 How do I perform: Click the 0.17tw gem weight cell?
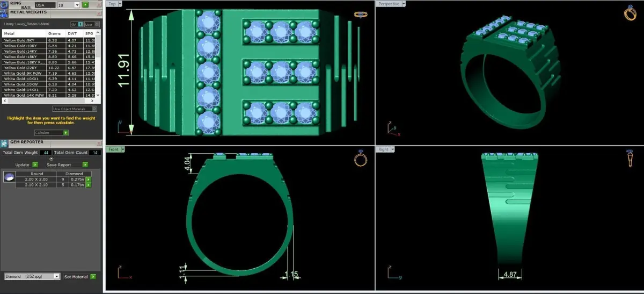pos(77,185)
